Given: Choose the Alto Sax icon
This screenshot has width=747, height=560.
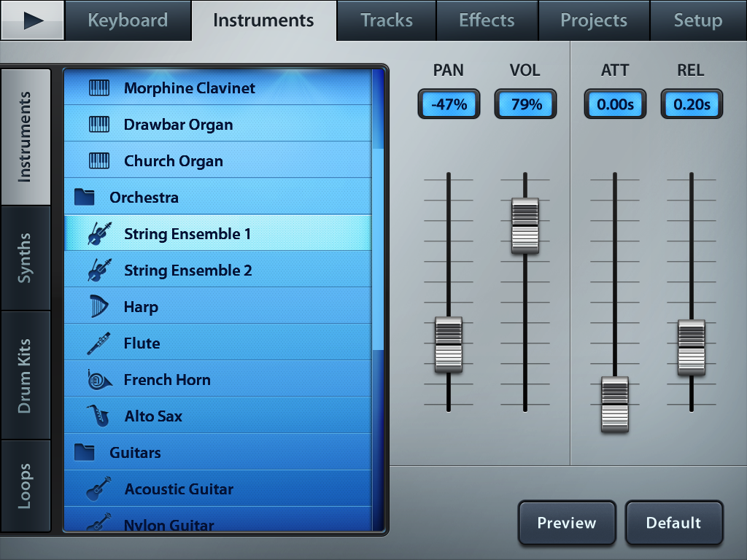Looking at the screenshot, I should coord(98,416).
